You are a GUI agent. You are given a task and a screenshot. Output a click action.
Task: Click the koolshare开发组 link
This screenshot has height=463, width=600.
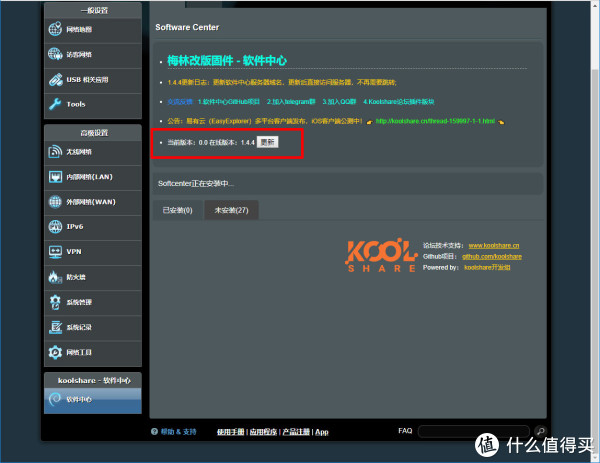tap(487, 267)
